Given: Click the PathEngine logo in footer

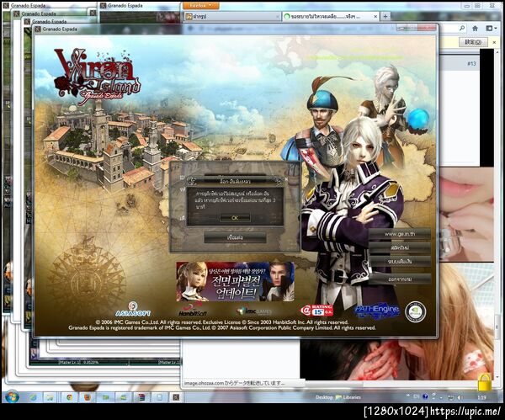Looking at the screenshot, I should click(377, 310).
